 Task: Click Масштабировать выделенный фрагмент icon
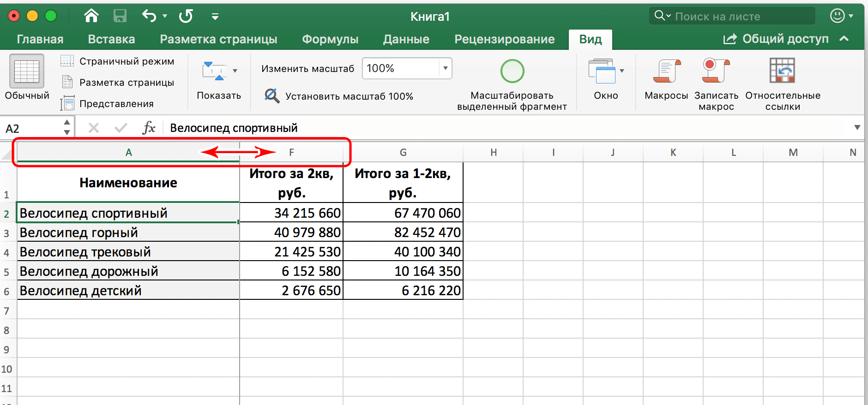[x=512, y=71]
